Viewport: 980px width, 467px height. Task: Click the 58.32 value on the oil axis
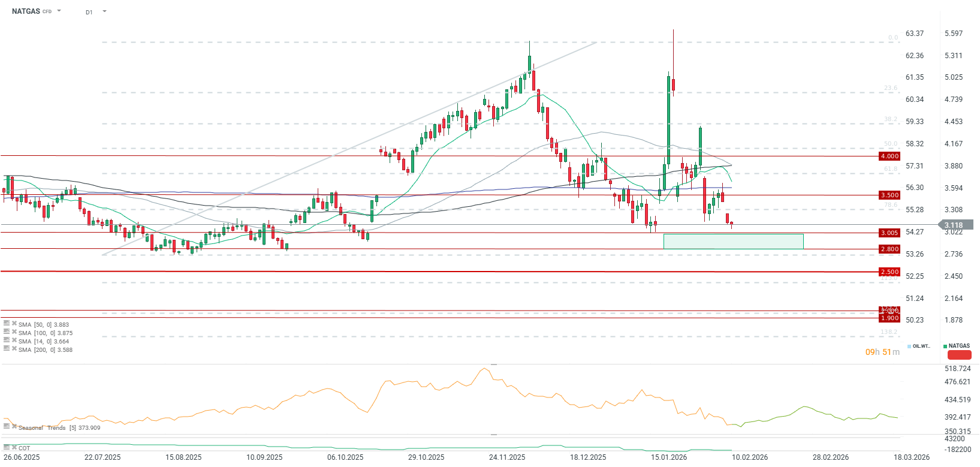pos(915,144)
